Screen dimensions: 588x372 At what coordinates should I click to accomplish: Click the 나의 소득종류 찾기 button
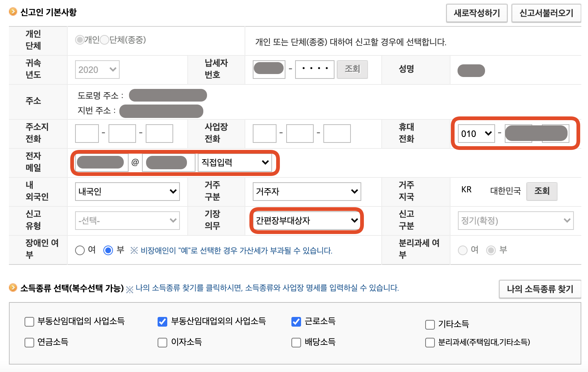pos(540,289)
